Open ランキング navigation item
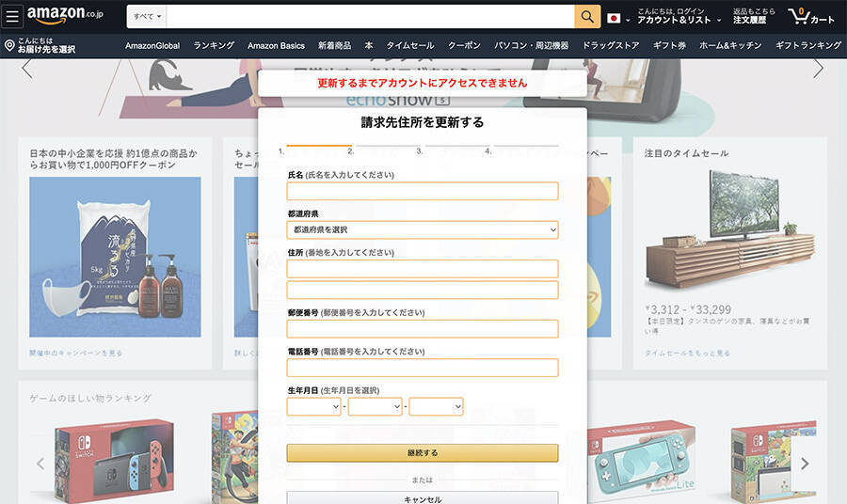 (x=214, y=46)
